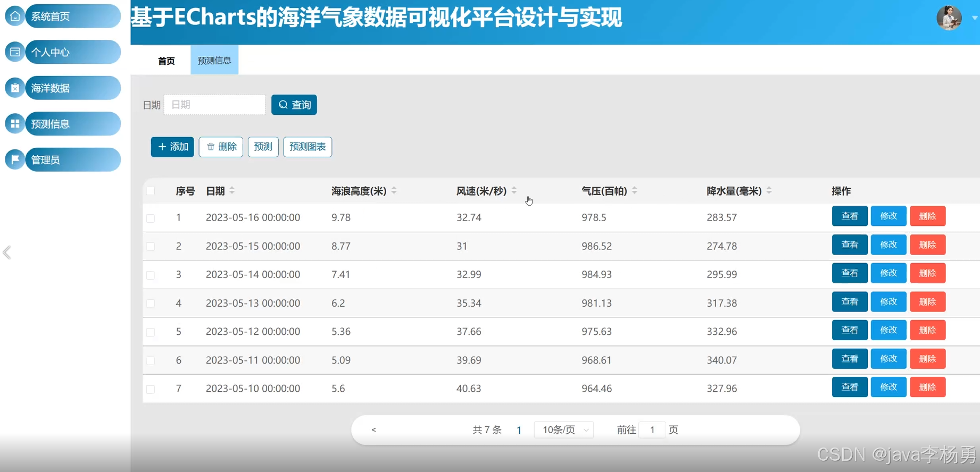Delete the 2023-05-16 record
The height and width of the screenshot is (472, 980).
click(x=927, y=216)
